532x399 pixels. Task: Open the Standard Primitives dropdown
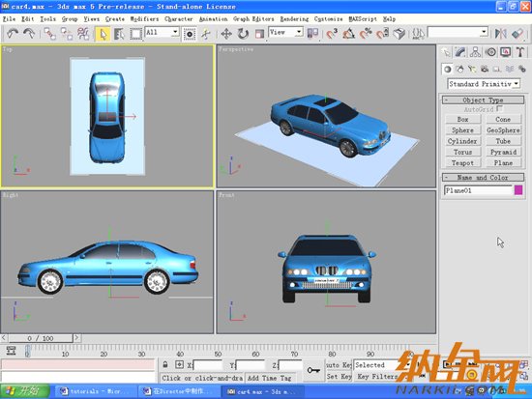tap(484, 84)
